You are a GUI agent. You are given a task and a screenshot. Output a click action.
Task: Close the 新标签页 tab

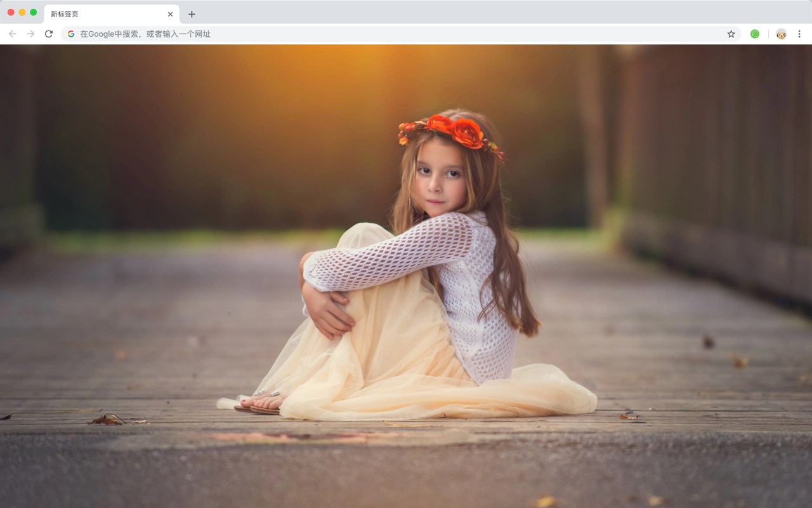170,14
